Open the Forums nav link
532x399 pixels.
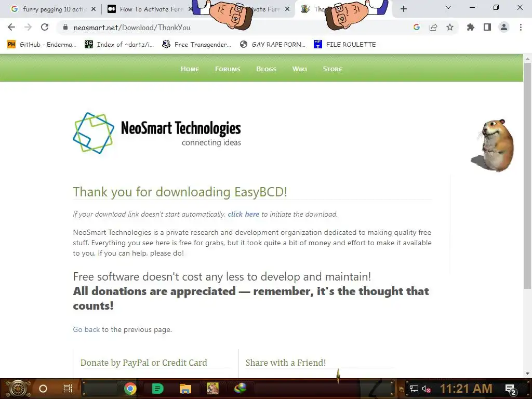228,69
